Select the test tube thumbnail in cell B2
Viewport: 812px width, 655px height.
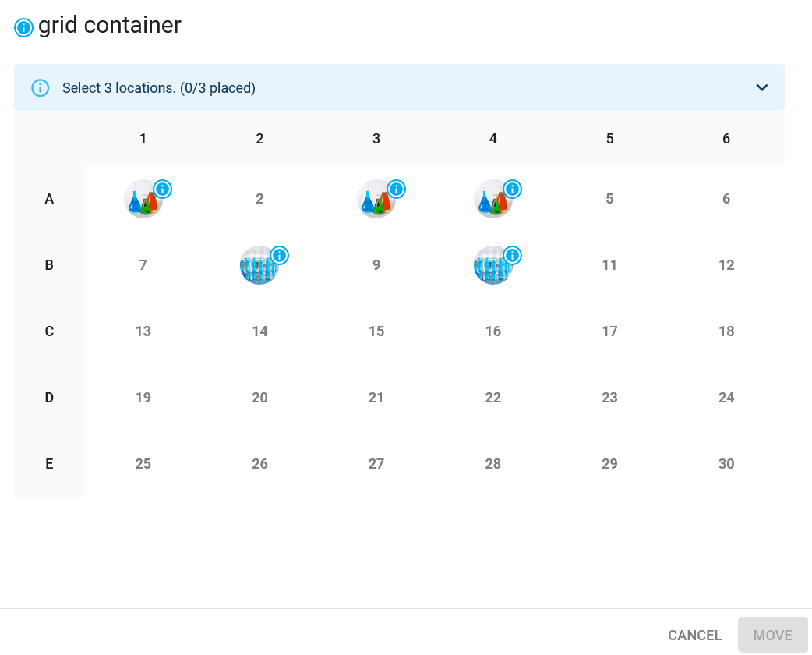[259, 265]
